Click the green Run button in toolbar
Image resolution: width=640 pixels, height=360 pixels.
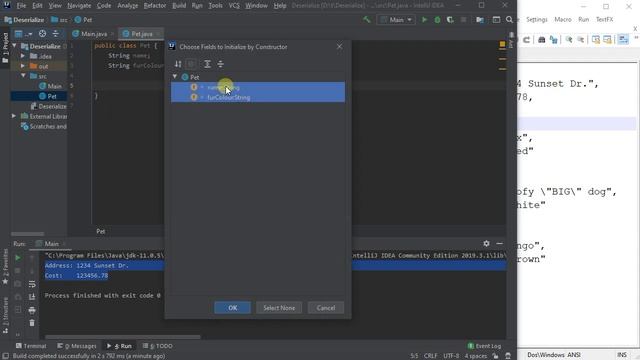coord(424,20)
